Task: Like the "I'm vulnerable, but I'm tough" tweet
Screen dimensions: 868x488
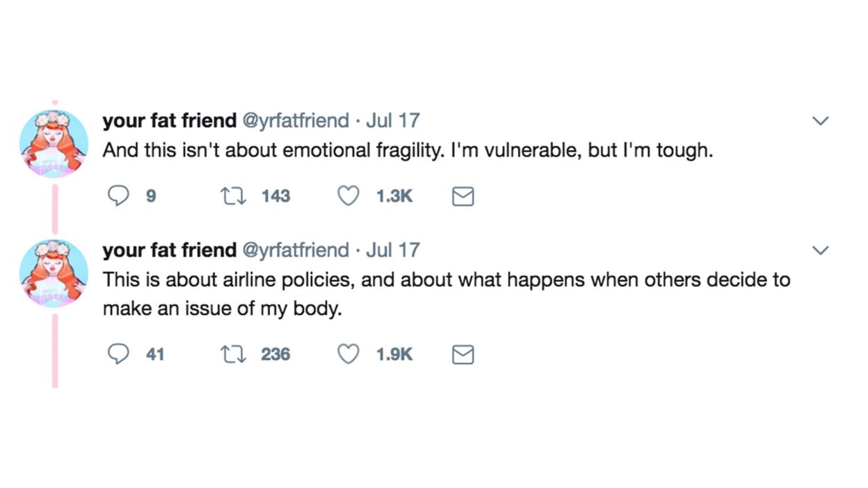Action: [348, 197]
